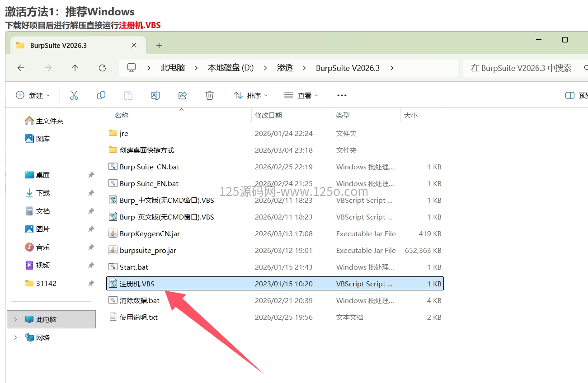Click the search box for BurpSuite V2026.3

click(521, 68)
